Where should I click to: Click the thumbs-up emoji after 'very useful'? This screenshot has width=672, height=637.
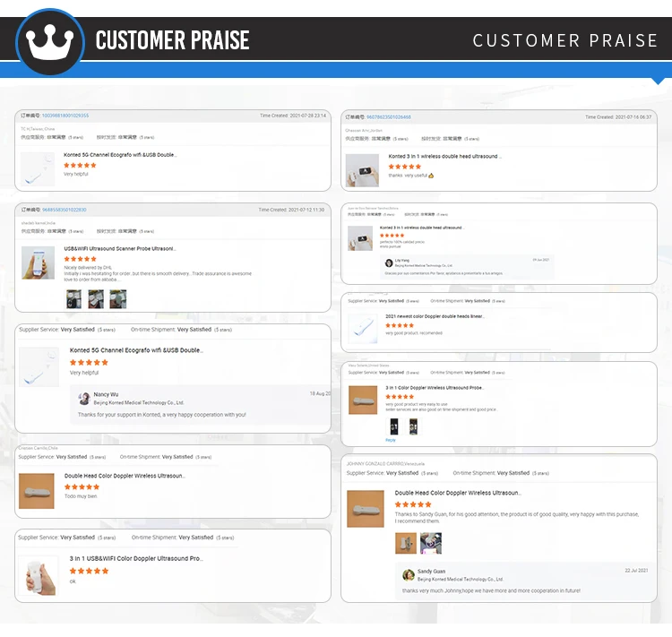coord(431,176)
